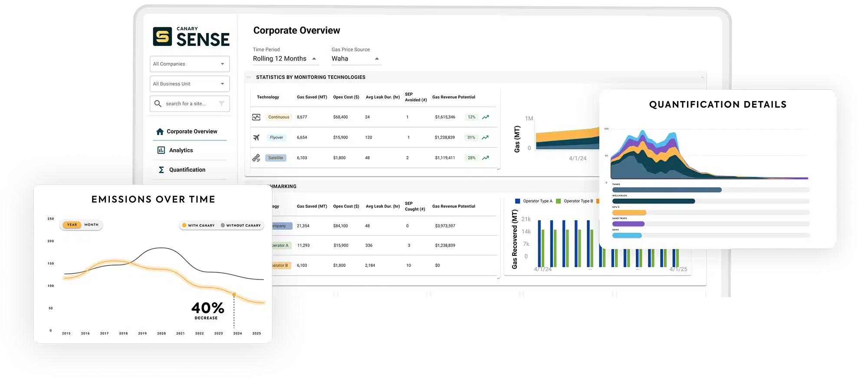
Task: Switch emissions chart to Year view
Action: 72,225
